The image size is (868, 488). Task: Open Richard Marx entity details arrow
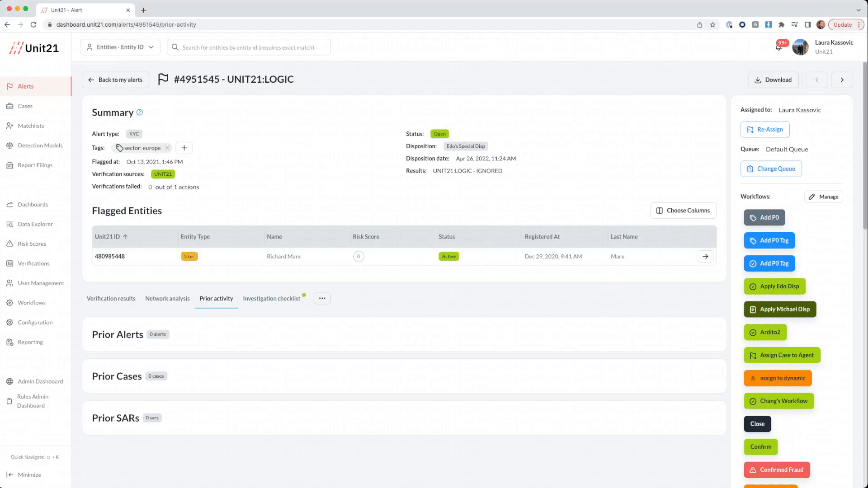click(705, 257)
